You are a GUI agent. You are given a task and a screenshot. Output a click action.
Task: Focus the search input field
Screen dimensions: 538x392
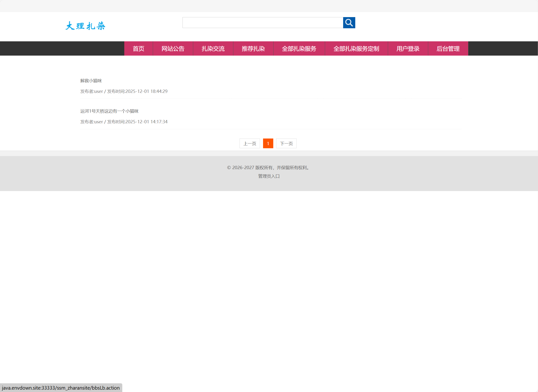pos(263,23)
